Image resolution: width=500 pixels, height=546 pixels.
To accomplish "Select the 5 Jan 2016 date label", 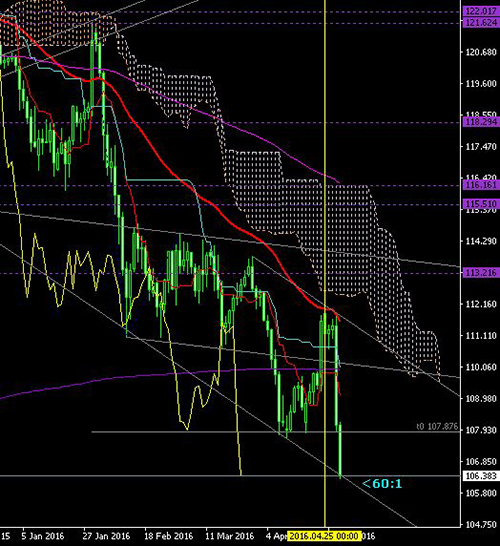I will 42,536.
